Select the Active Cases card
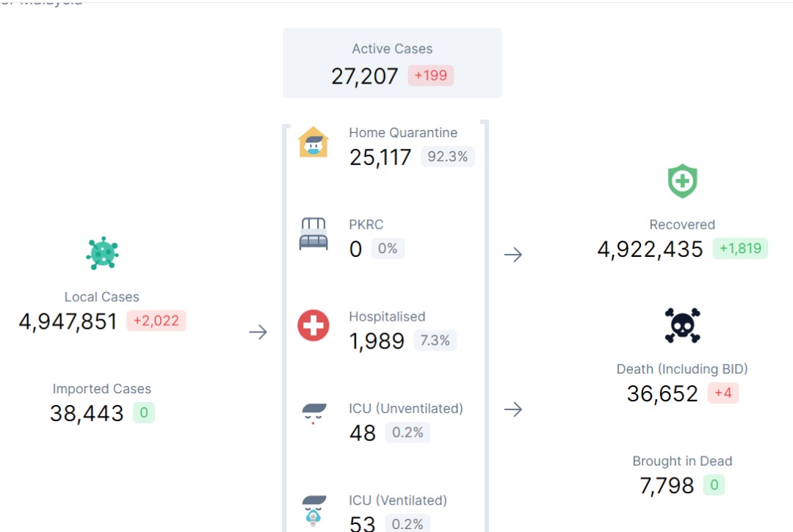Viewport: 793px width, 532px height. tap(392, 63)
